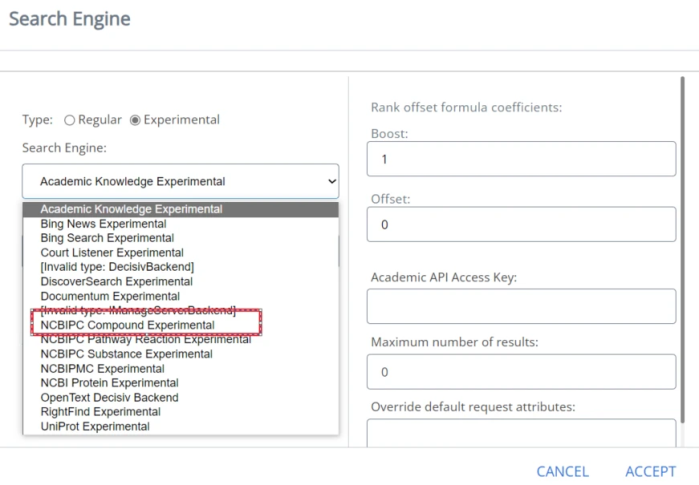Pick Documentum Experimental from dropdown list

click(x=110, y=296)
